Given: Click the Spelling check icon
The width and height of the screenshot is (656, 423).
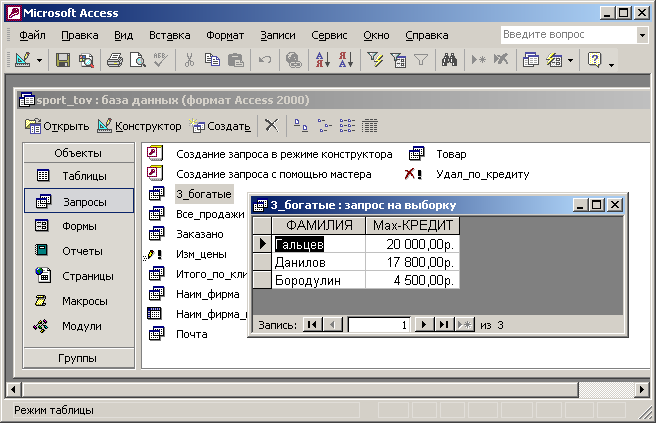Looking at the screenshot, I should click(160, 60).
